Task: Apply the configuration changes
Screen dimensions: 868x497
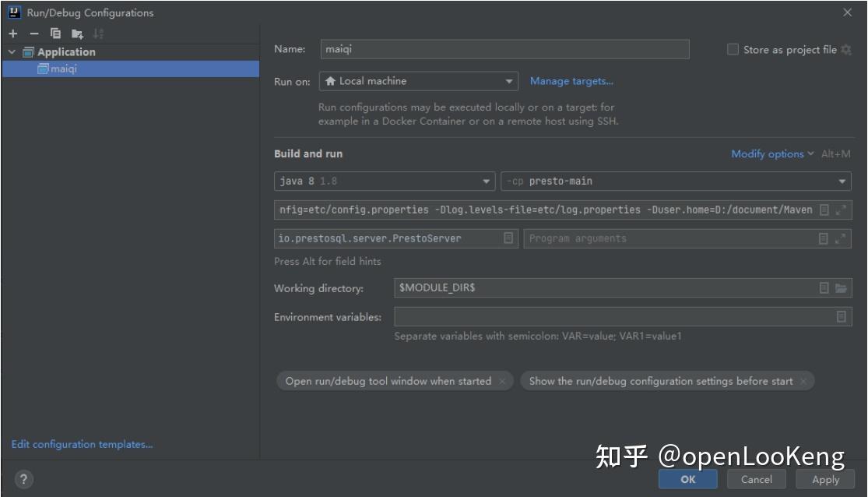Action: (x=824, y=480)
